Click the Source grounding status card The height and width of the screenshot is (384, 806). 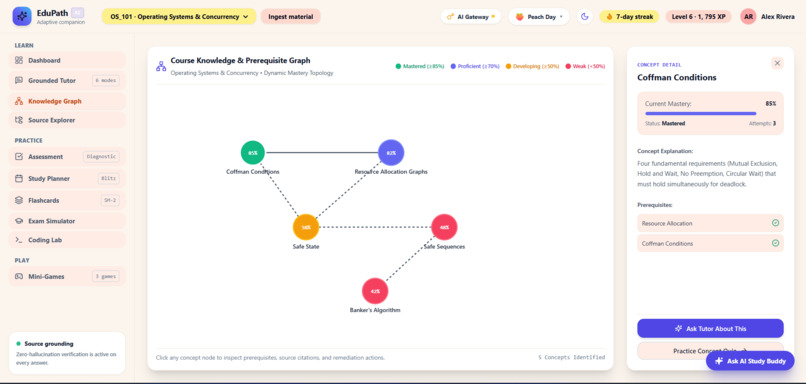67,353
